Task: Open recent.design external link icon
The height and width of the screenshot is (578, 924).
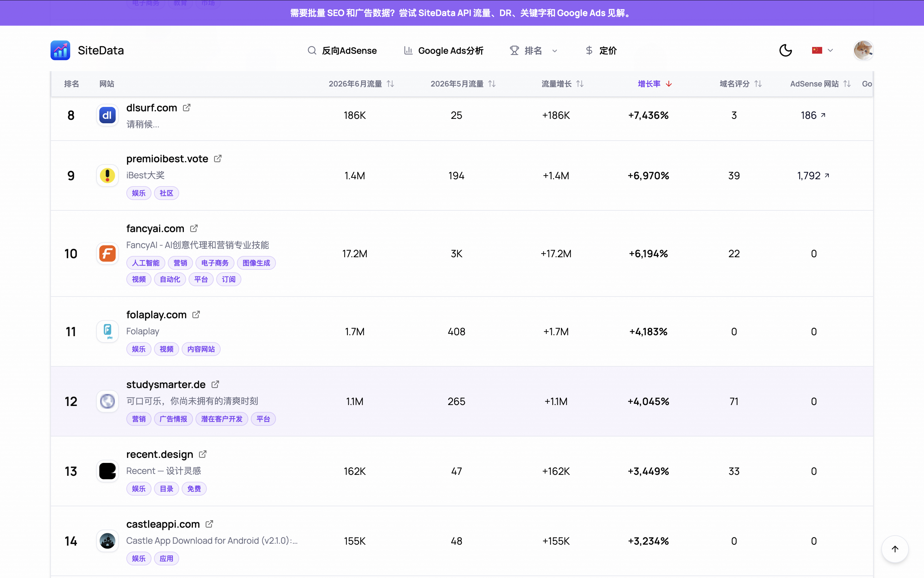Action: click(202, 454)
